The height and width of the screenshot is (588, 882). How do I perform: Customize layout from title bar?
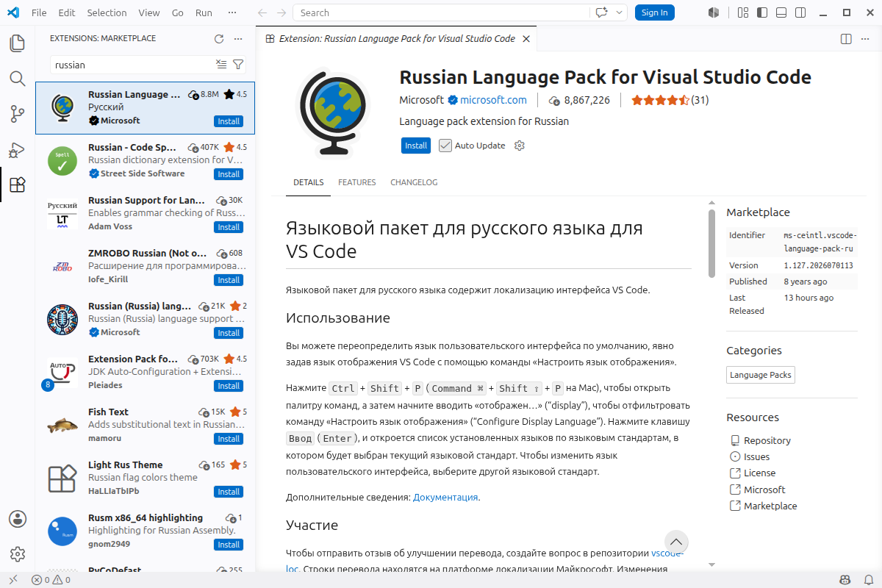point(743,12)
